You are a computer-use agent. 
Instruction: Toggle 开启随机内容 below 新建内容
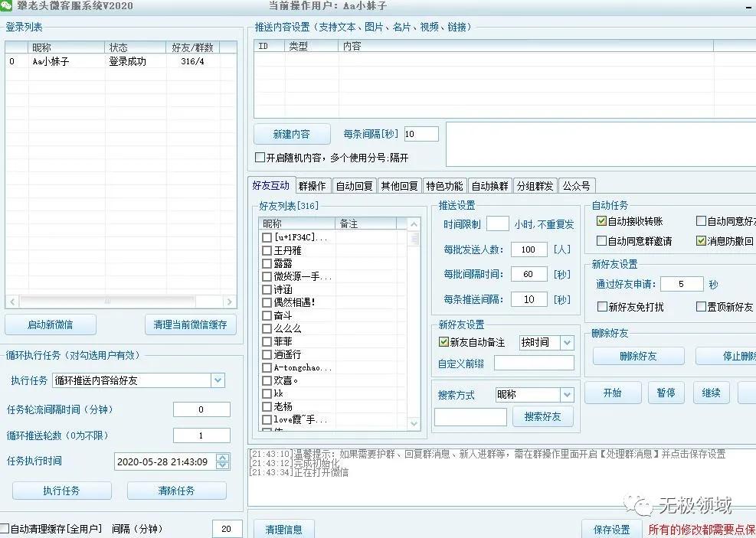(260, 158)
